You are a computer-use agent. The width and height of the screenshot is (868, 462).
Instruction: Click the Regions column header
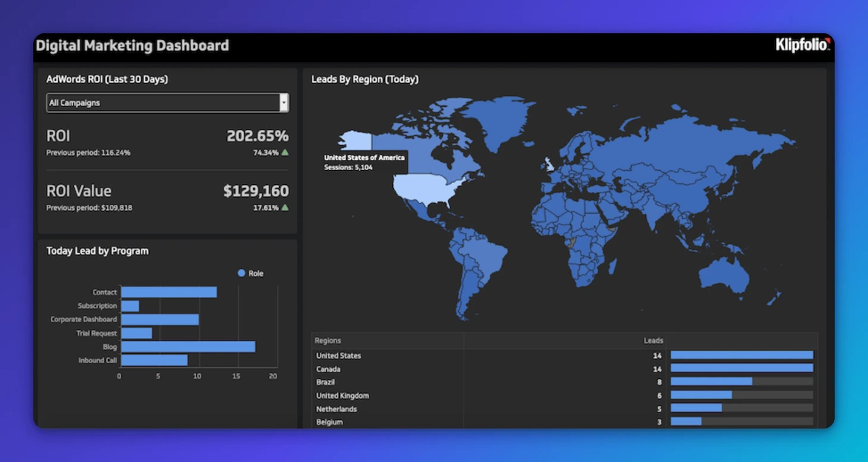tap(328, 341)
